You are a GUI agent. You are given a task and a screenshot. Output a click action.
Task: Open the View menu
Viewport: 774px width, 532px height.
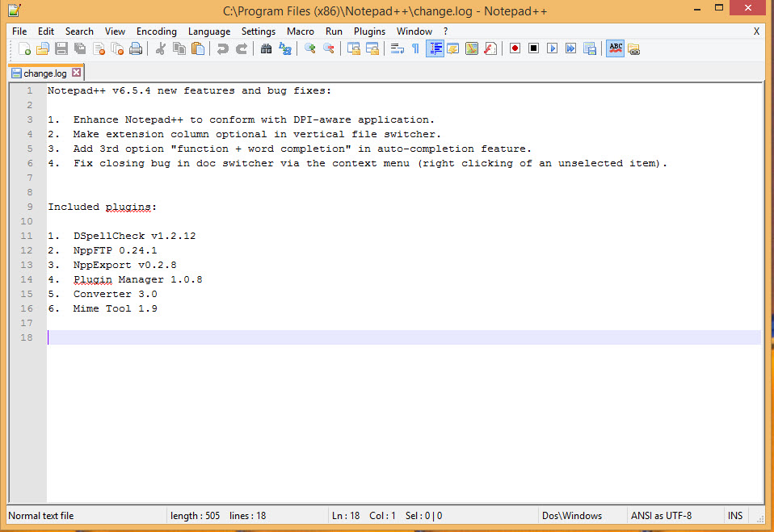[115, 31]
